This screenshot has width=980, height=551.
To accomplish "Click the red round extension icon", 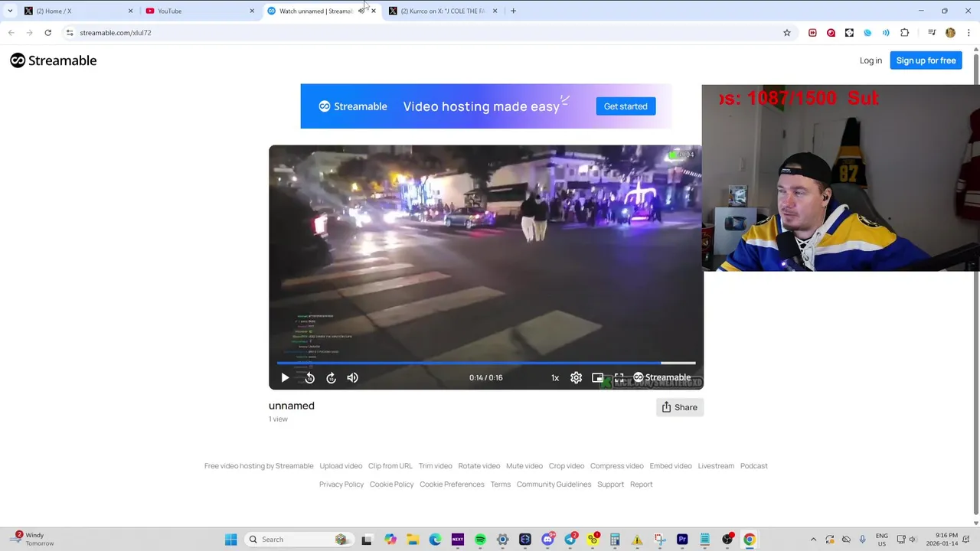I will tap(831, 33).
